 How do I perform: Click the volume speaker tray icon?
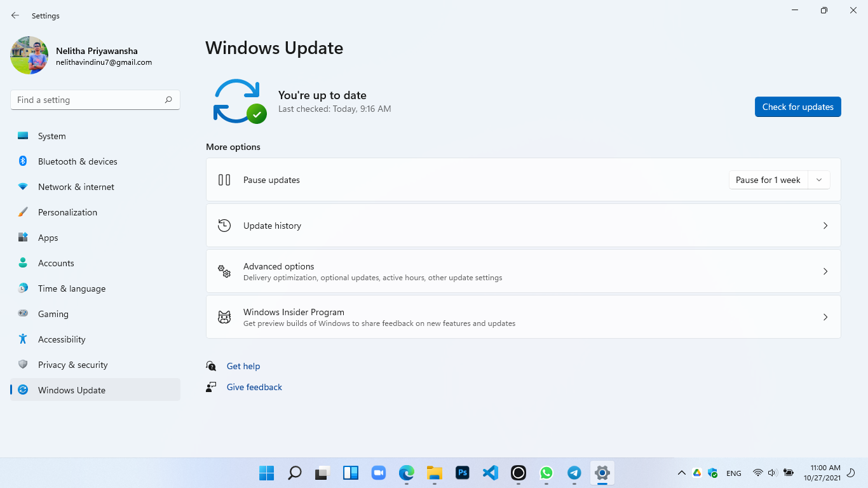(773, 473)
